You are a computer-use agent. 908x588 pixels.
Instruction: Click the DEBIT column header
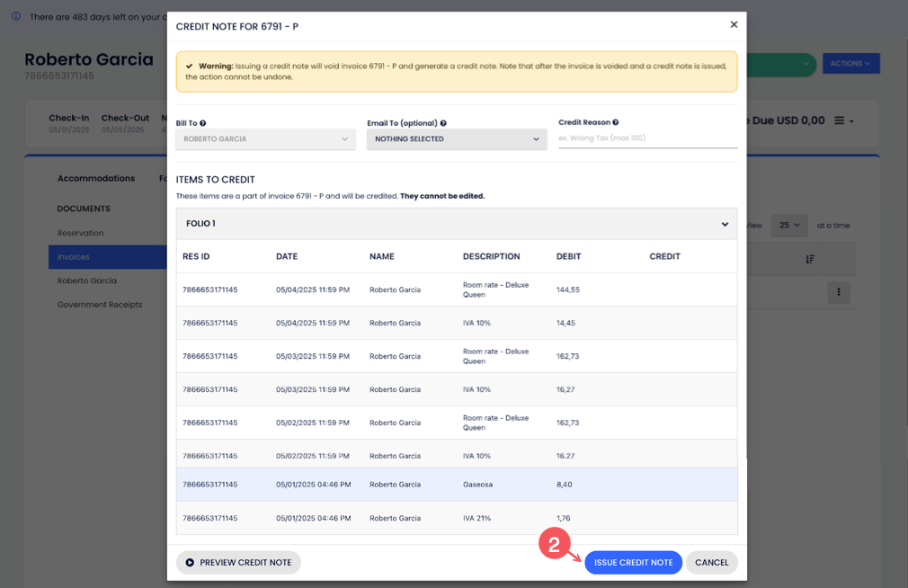point(569,256)
